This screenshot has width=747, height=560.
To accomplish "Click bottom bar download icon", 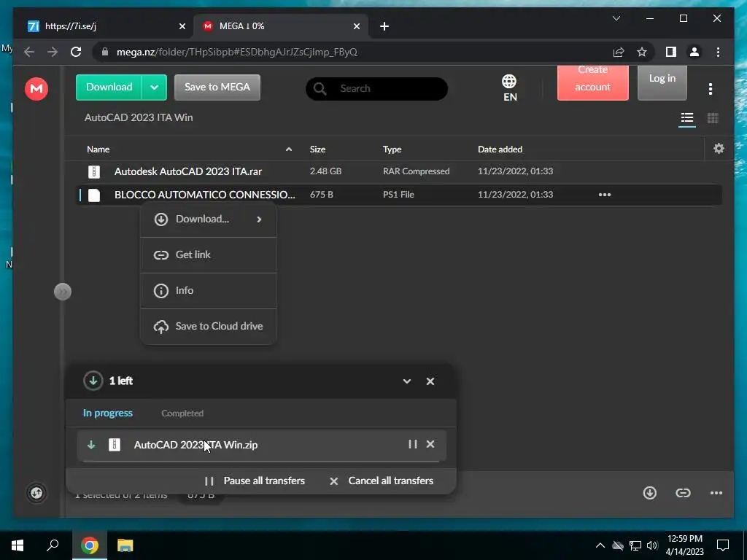I will click(x=650, y=493).
